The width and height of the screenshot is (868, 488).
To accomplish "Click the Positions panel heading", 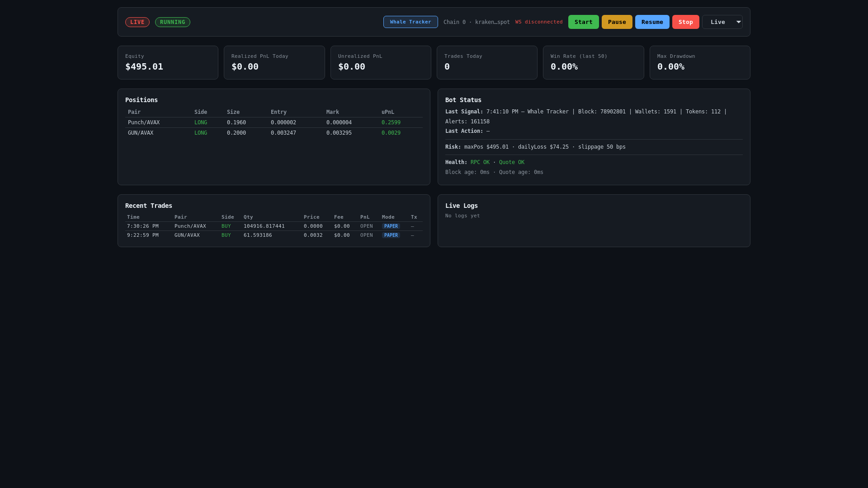I will 142,100.
